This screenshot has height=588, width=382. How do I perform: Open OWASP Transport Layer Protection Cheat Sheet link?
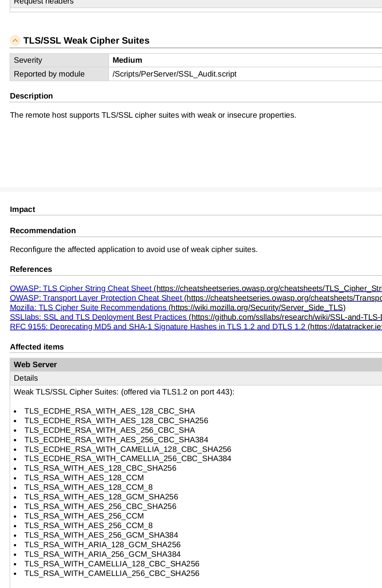(x=96, y=298)
